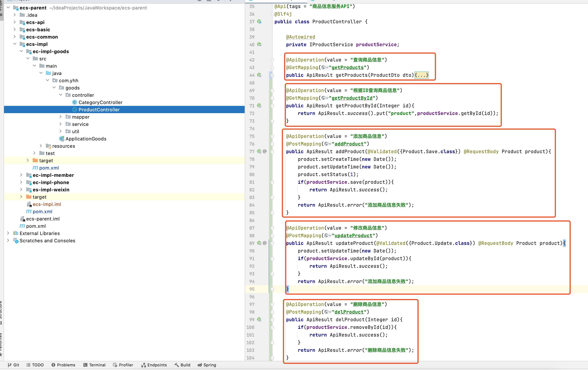Click the @ gutter icon on line 77
588x370 pixels.
click(265, 151)
